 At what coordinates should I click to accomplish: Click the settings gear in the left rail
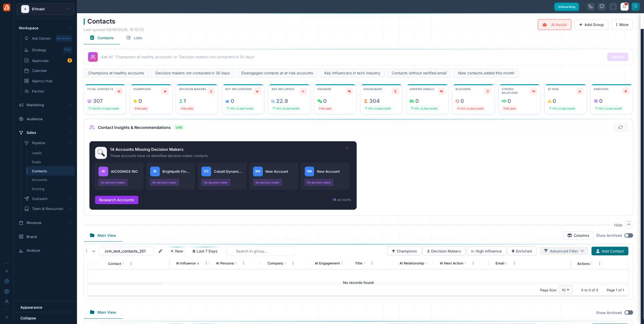click(7, 291)
